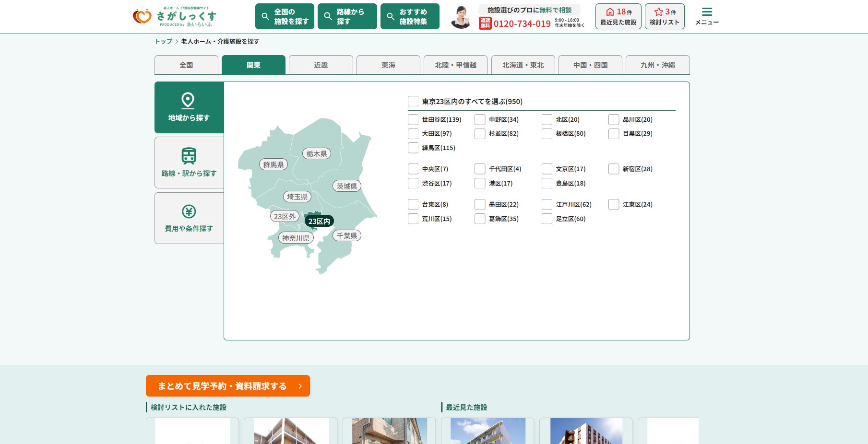Click the トップ breadcrumb link
The height and width of the screenshot is (444, 868).
click(x=163, y=42)
